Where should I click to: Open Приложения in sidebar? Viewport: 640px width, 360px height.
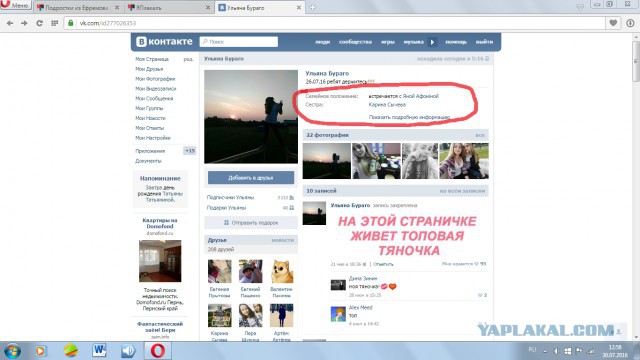coord(150,151)
